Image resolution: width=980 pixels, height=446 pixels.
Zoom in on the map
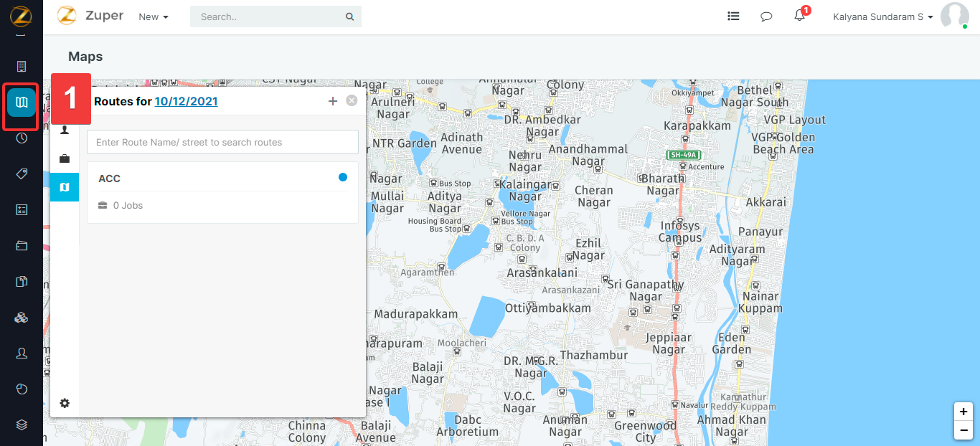pos(963,412)
